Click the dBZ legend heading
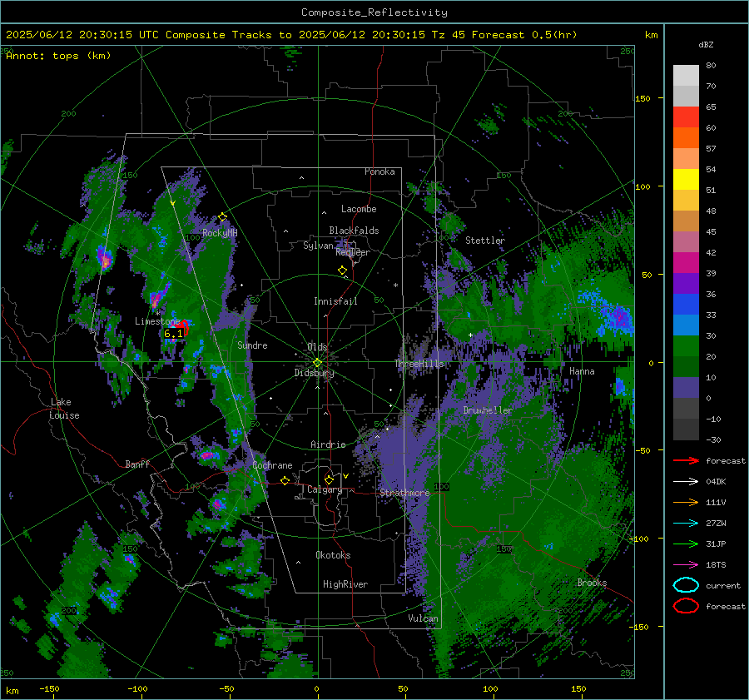 (706, 44)
